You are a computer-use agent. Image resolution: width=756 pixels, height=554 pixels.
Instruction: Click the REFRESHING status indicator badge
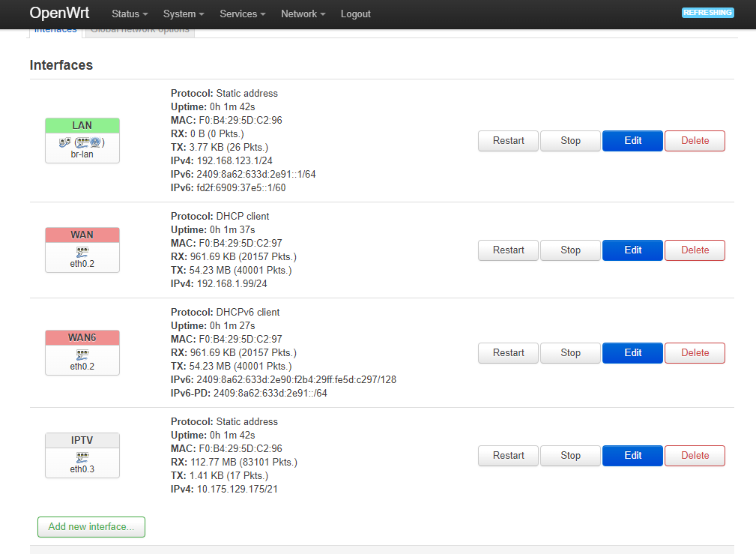pyautogui.click(x=707, y=13)
